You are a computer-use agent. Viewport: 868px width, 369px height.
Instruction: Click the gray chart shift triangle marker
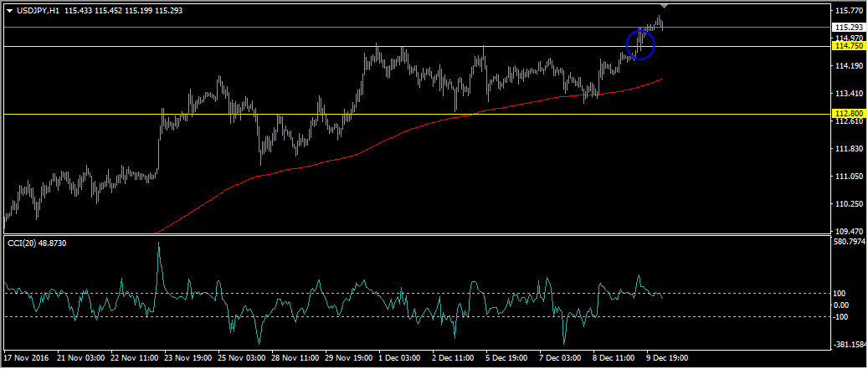[x=664, y=6]
